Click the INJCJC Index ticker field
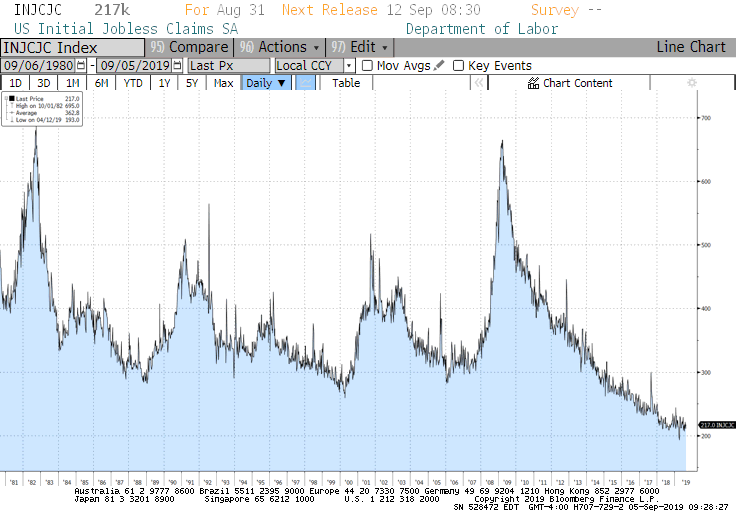The image size is (737, 531). click(x=71, y=47)
